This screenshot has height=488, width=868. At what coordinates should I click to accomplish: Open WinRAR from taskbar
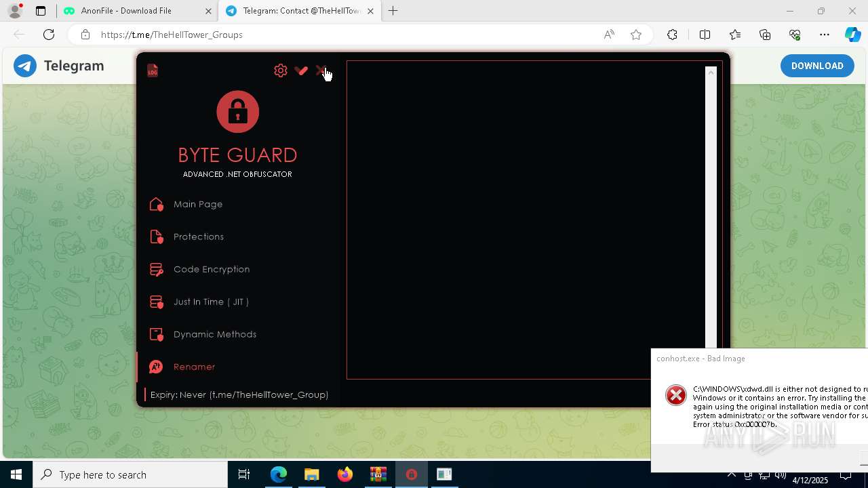pos(378,474)
